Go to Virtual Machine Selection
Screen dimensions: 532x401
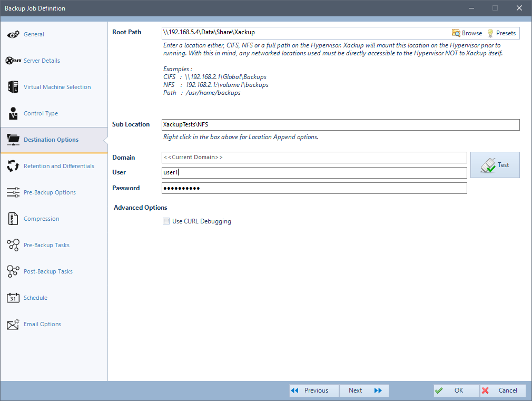click(54, 87)
